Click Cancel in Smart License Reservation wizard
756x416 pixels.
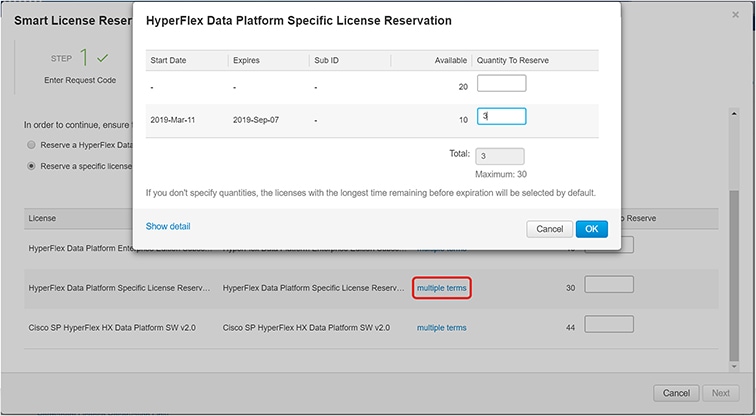coord(676,393)
